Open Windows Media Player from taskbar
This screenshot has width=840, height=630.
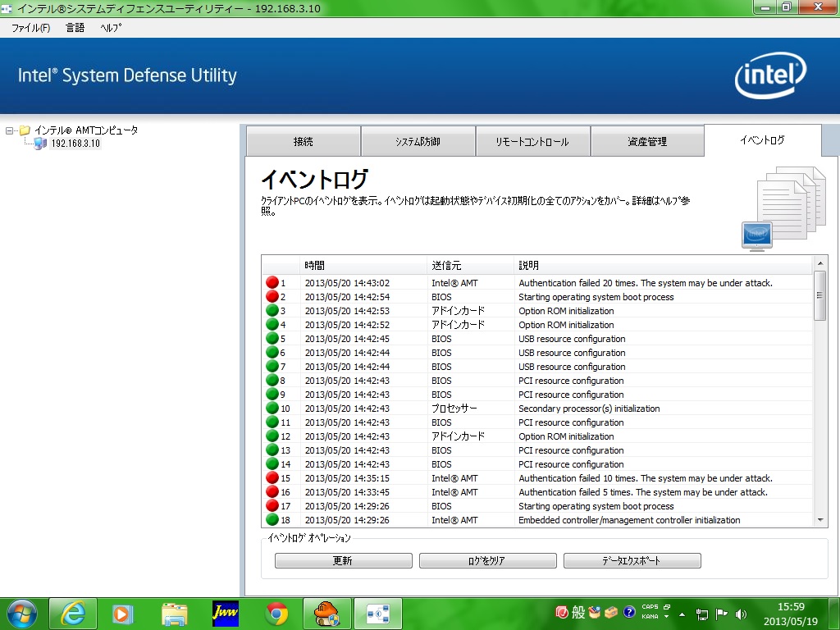click(123, 614)
